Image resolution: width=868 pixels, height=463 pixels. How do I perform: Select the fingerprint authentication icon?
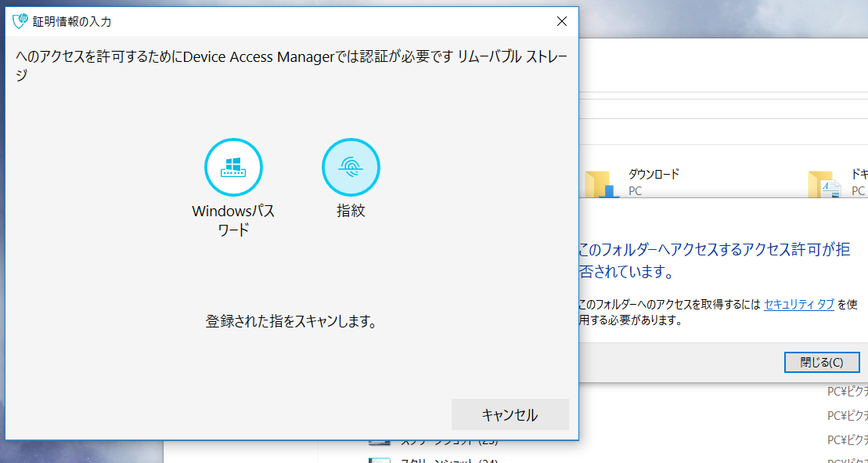point(351,167)
